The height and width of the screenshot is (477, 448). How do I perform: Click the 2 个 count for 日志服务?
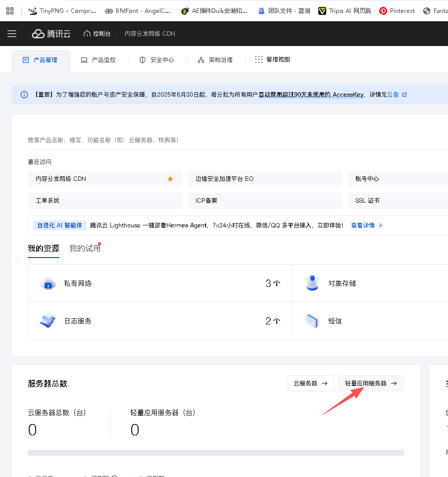pos(273,321)
